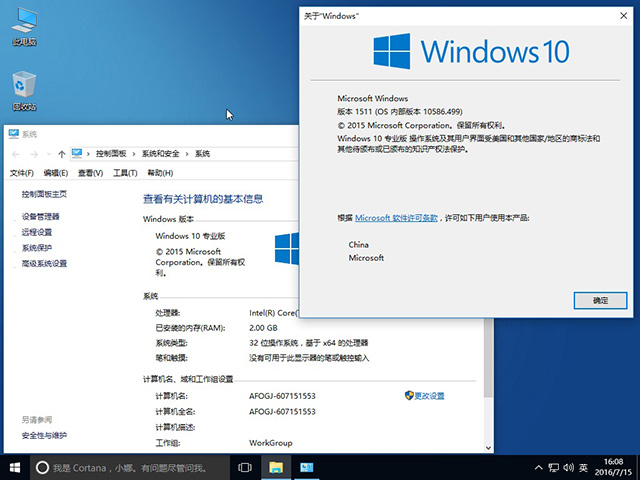
Task: Click the Windows 10 专业版 edition text in System window
Action: coord(190,236)
